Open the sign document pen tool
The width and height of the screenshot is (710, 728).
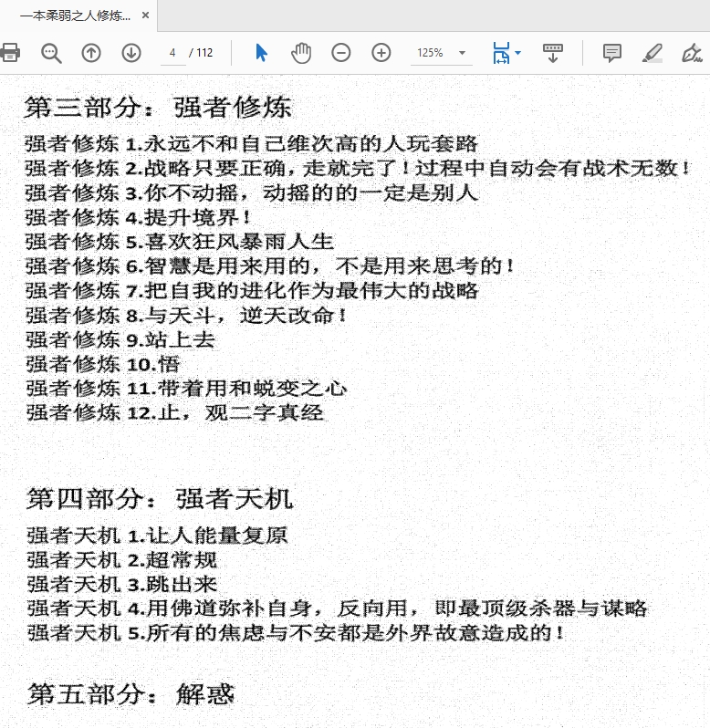[691, 53]
